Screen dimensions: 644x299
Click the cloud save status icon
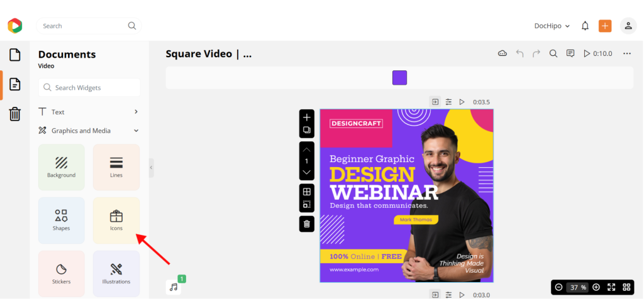502,53
